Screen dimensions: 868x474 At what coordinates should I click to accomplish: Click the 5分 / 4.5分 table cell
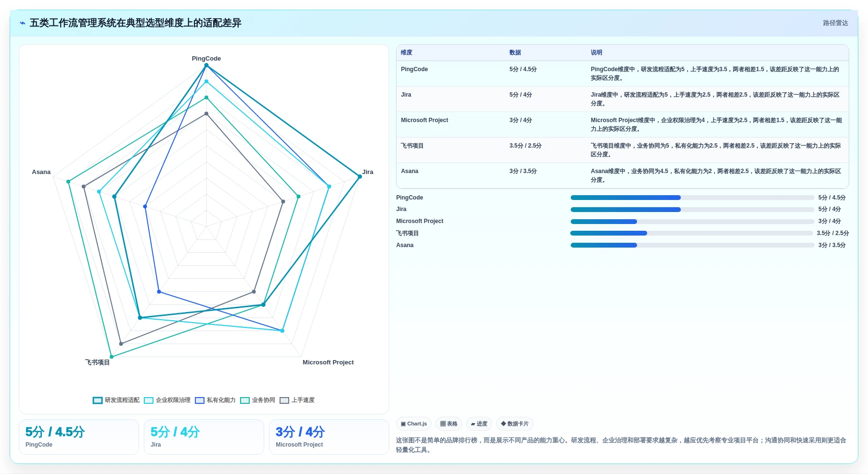(523, 69)
